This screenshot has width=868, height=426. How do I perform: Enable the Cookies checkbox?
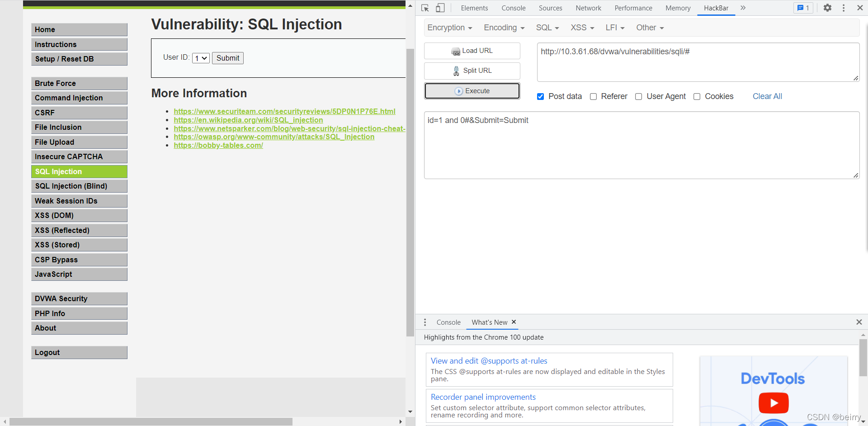pos(697,97)
